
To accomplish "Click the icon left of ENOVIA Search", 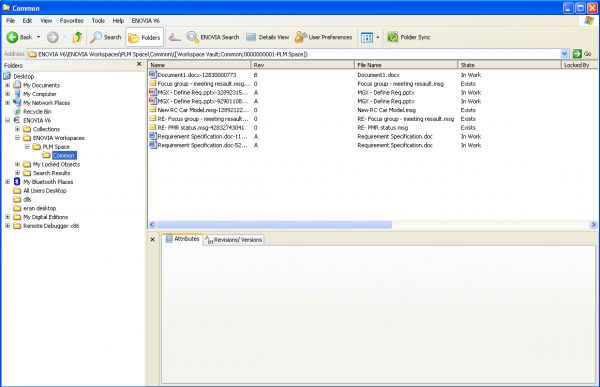I will [174, 37].
